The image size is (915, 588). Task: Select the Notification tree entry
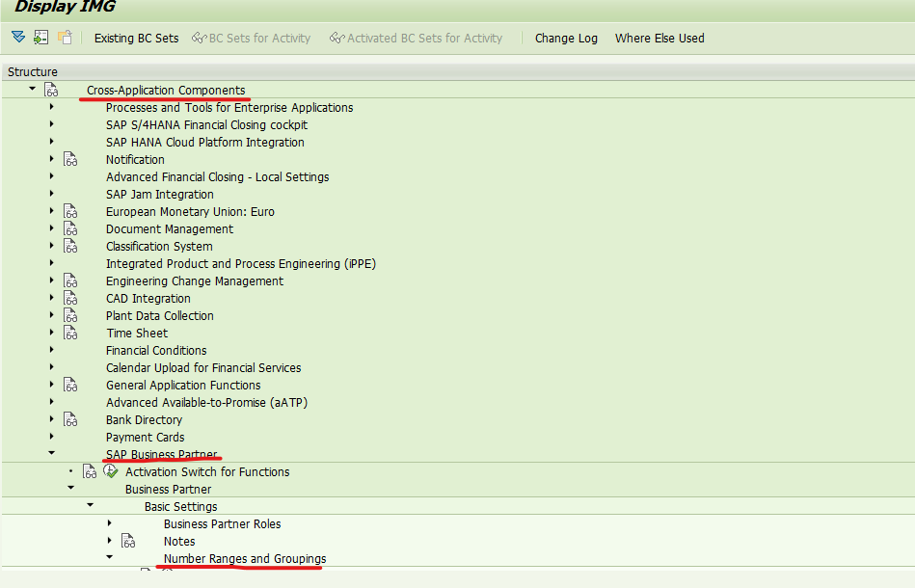pyautogui.click(x=135, y=159)
